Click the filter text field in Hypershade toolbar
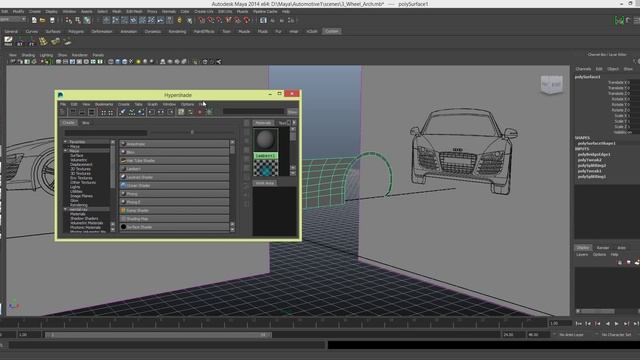This screenshot has width=640, height=360. pyautogui.click(x=254, y=111)
